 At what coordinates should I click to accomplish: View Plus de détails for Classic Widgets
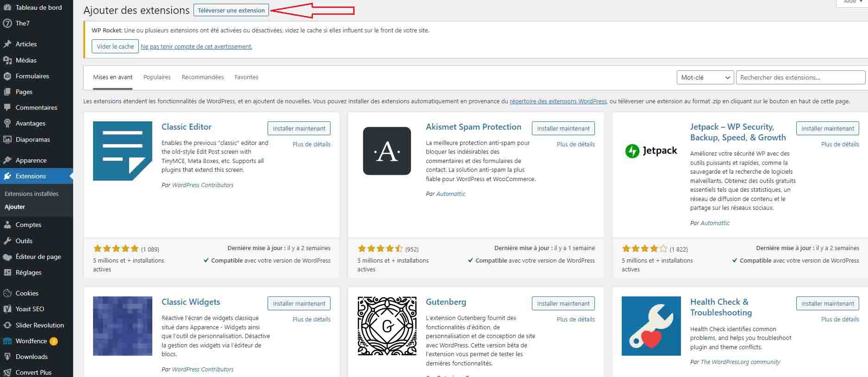(x=312, y=319)
